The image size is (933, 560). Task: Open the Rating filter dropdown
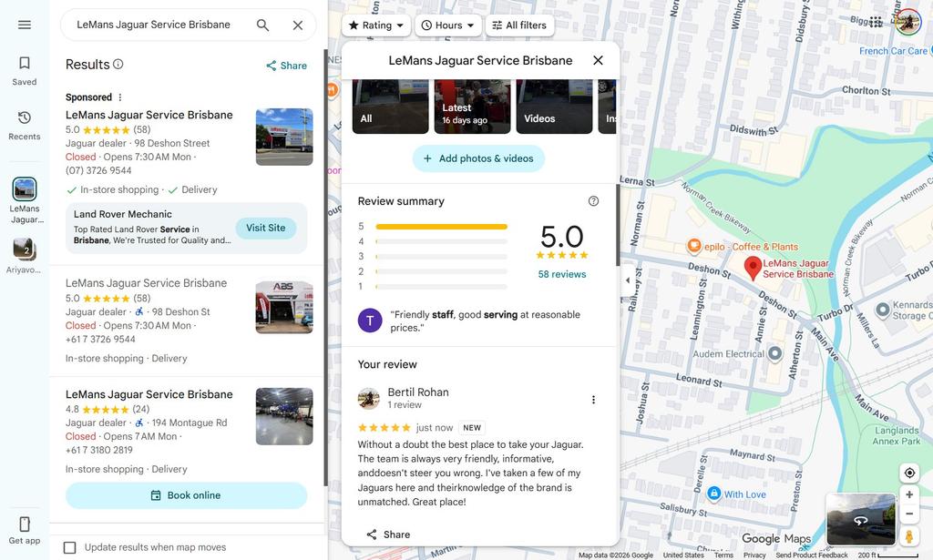point(376,25)
